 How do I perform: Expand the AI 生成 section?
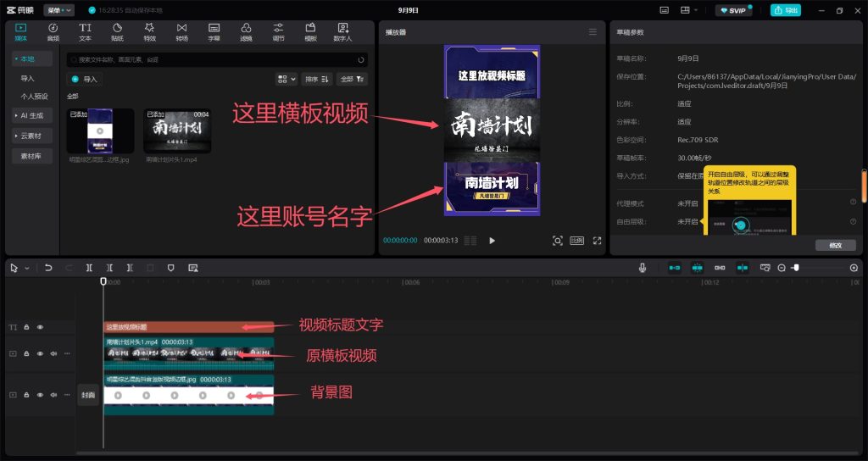click(x=32, y=115)
